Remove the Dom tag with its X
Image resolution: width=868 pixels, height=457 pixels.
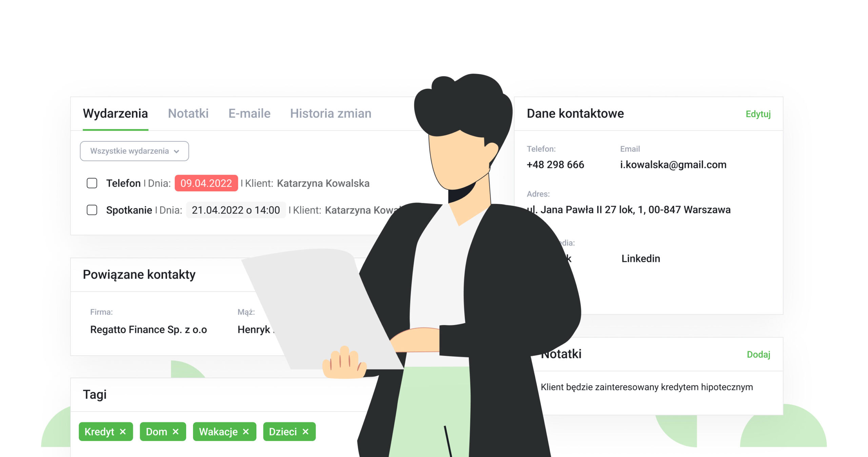175,432
